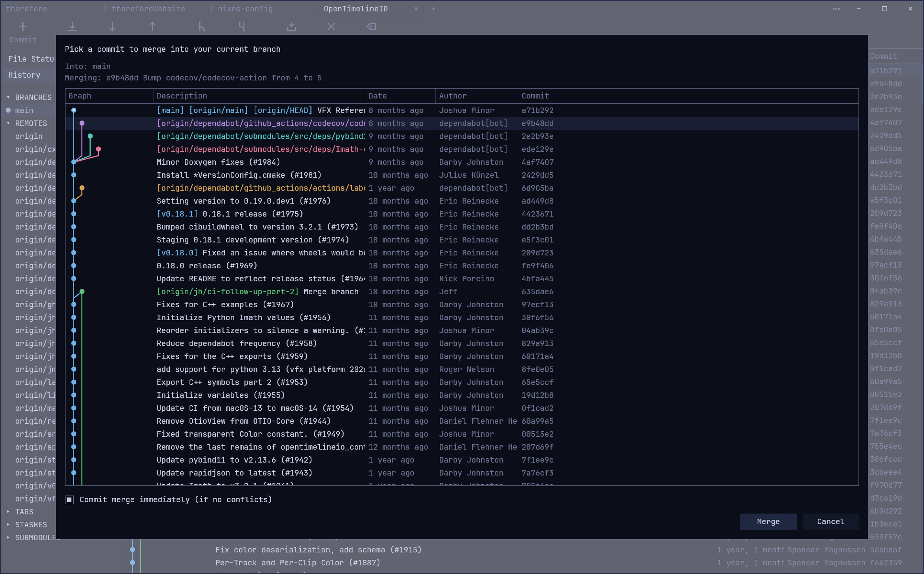Click the Merge button
This screenshot has height=574, width=924.
coord(768,521)
